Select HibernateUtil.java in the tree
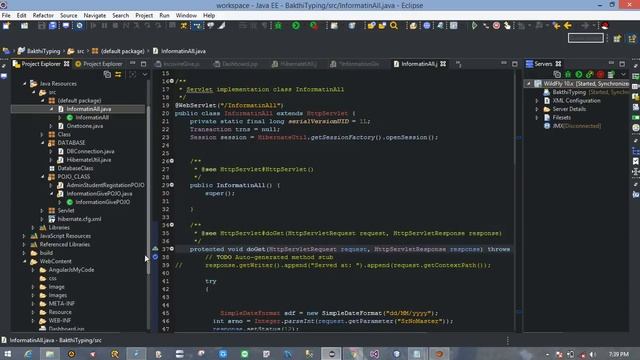 point(89,160)
